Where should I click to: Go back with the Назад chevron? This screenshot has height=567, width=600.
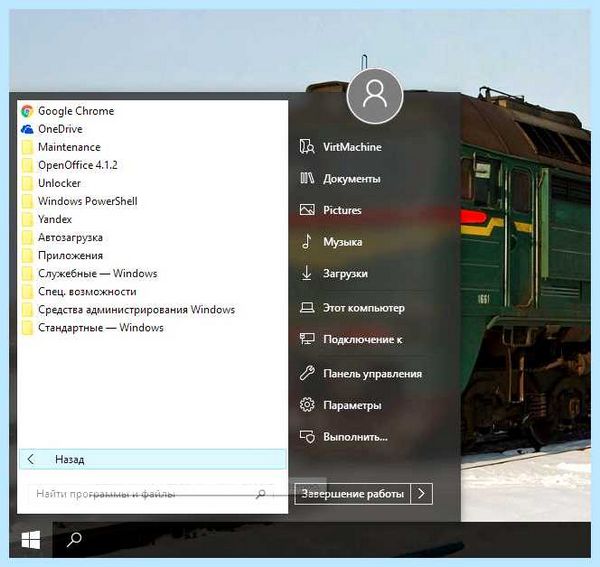click(x=31, y=459)
